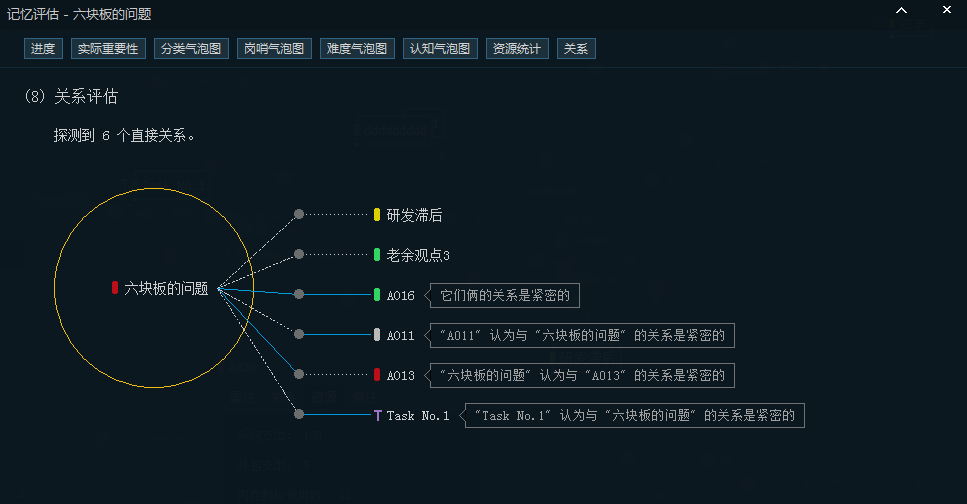Viewport: 967px width, 504px height.
Task: Switch to 认知气泡图 tab
Action: click(x=440, y=49)
